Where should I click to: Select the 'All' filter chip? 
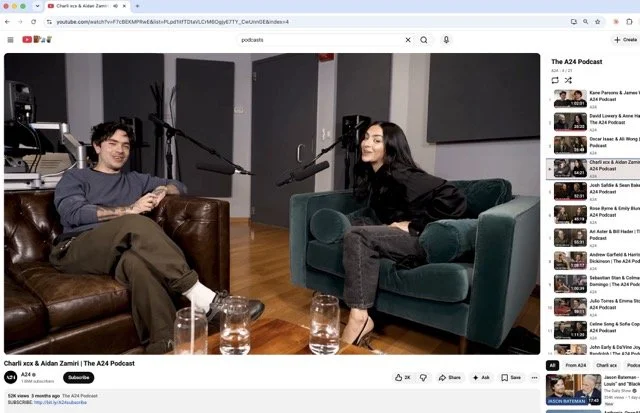click(x=553, y=365)
